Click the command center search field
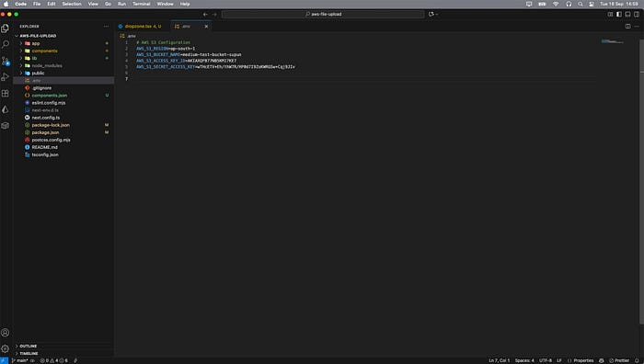 tap(323, 14)
